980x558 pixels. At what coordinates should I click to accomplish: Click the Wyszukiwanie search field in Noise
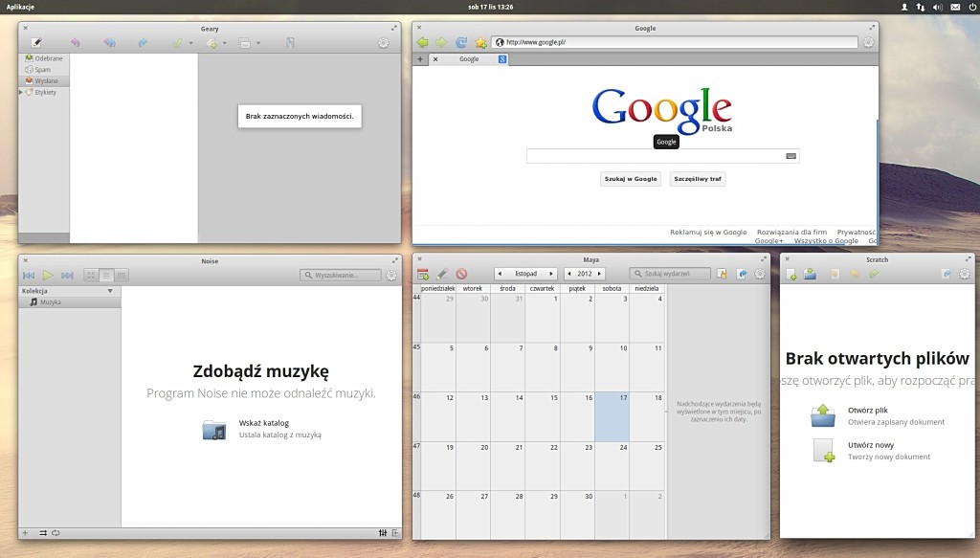pyautogui.click(x=341, y=275)
